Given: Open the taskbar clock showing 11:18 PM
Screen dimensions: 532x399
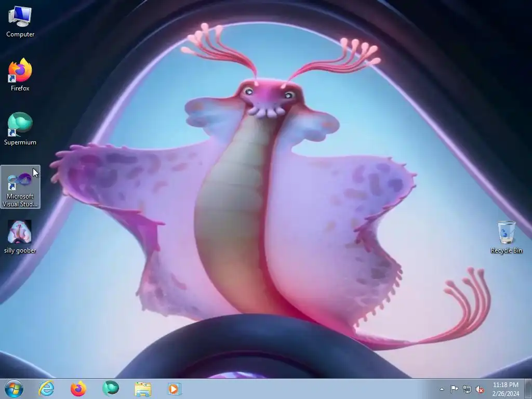Looking at the screenshot, I should click(x=506, y=389).
